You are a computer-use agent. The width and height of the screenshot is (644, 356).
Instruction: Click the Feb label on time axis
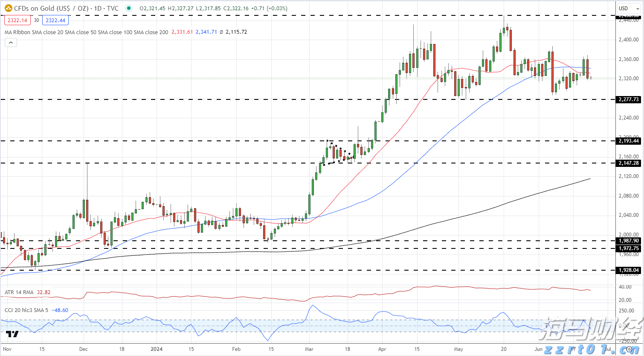click(x=236, y=349)
